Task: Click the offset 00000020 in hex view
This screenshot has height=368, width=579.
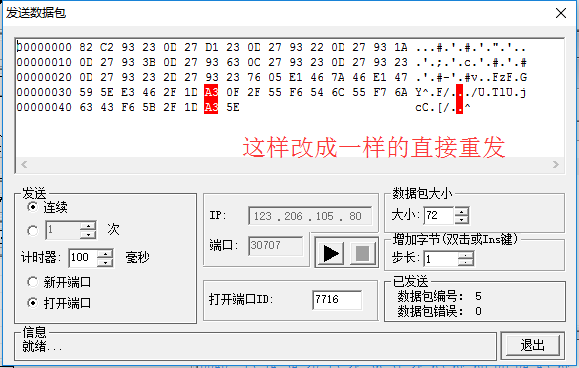Action: pyautogui.click(x=44, y=77)
